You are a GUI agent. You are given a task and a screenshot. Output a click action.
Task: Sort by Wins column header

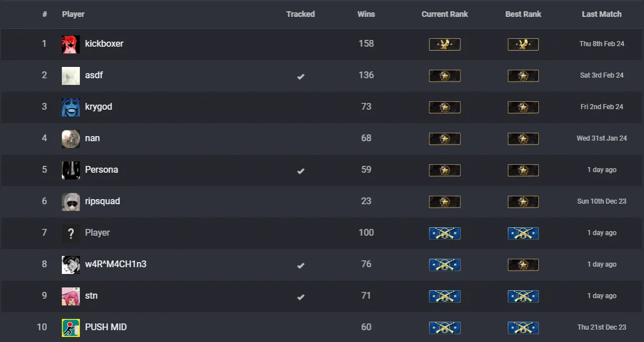pos(366,14)
